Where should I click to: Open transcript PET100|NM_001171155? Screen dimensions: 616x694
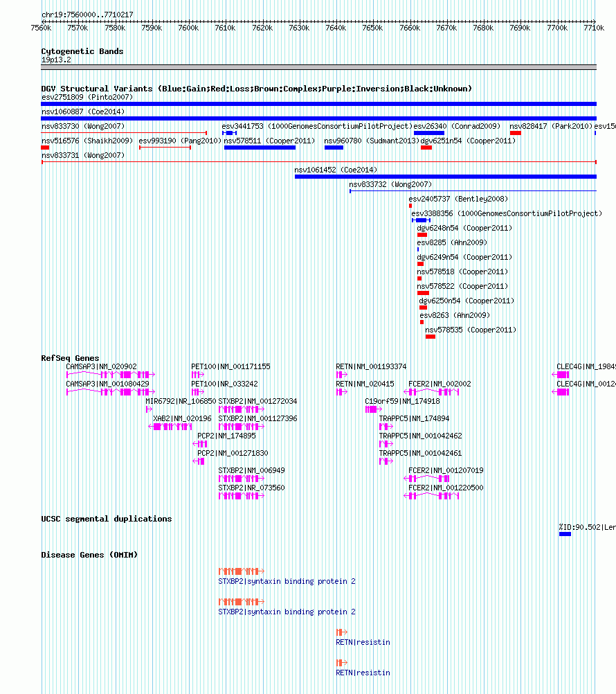pyautogui.click(x=231, y=366)
